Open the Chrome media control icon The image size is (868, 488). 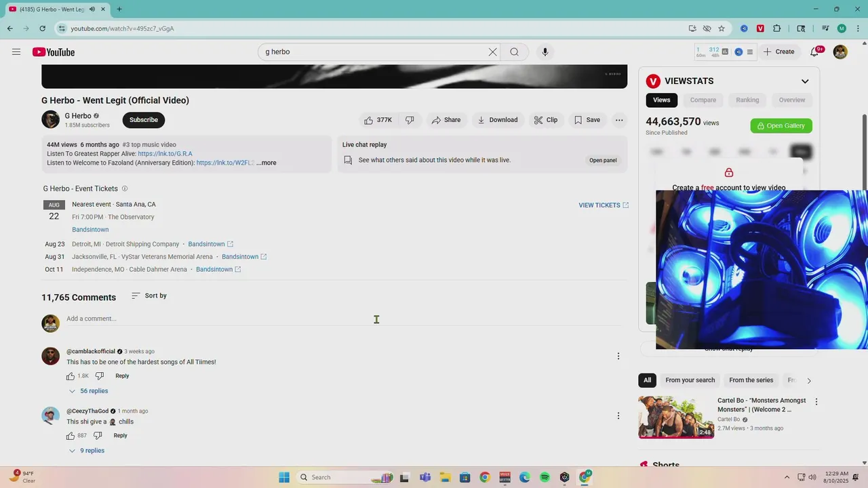(825, 28)
